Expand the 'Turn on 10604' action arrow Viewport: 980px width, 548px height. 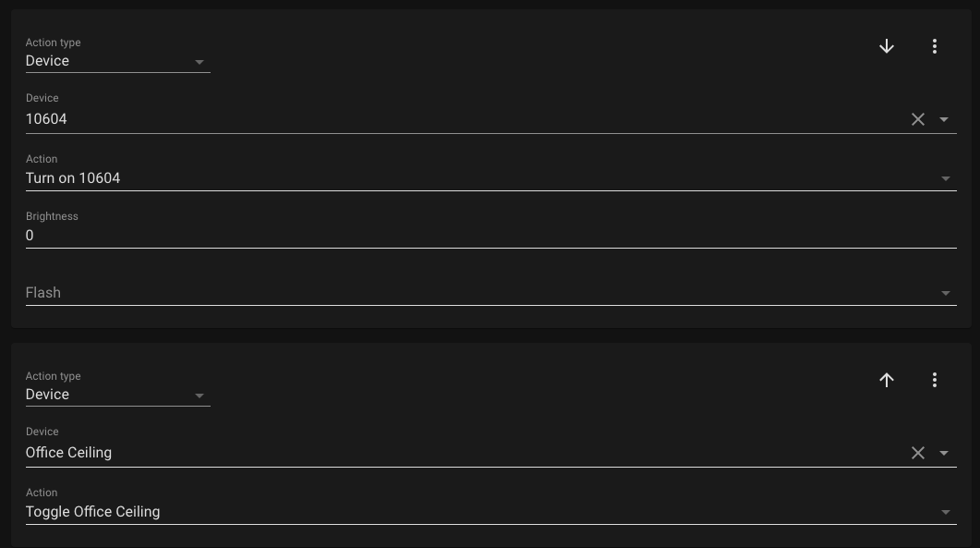click(945, 179)
